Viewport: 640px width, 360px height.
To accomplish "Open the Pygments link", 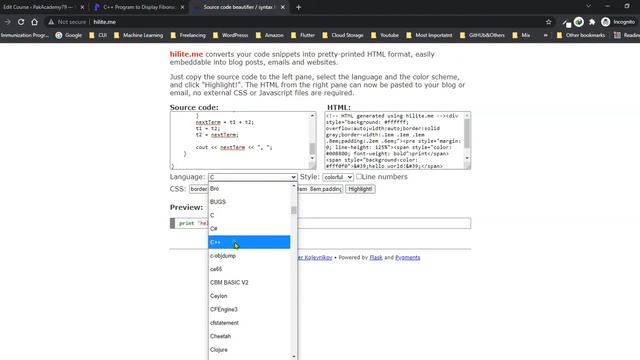I will point(407,258).
